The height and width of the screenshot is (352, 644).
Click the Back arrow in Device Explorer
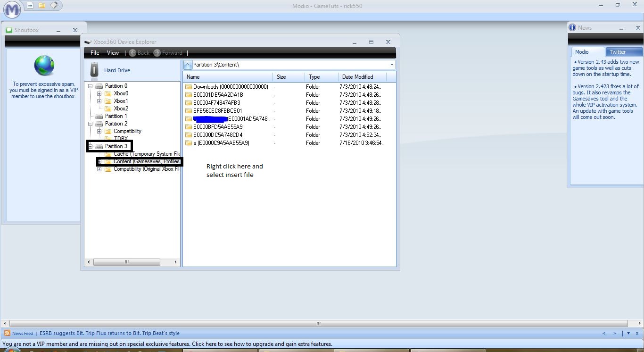point(132,53)
